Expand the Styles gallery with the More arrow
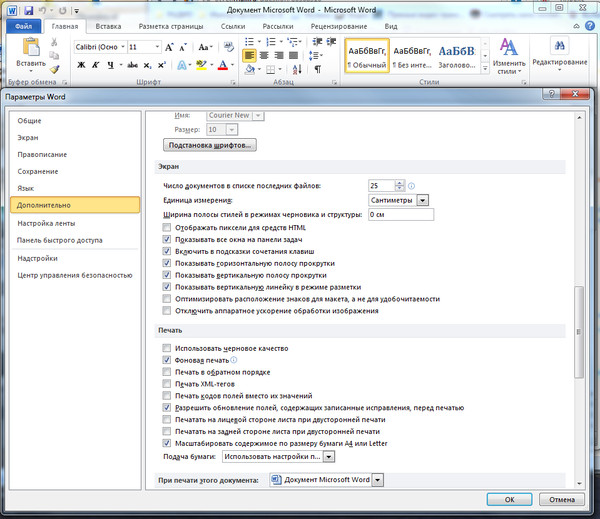 click(485, 69)
